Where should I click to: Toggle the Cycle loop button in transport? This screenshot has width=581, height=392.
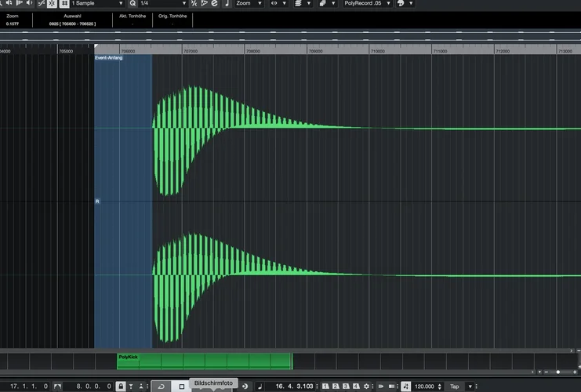[162, 387]
